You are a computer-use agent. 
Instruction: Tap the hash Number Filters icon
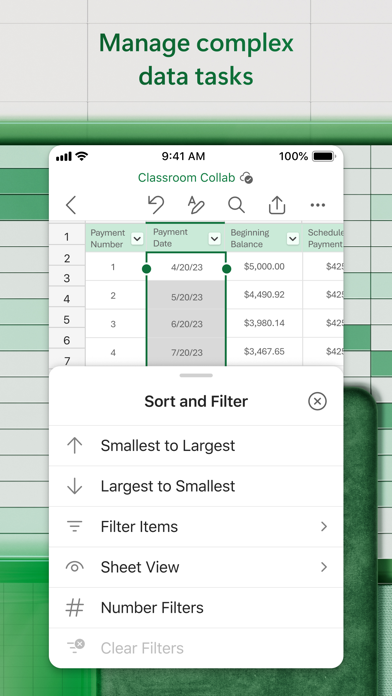coord(75,608)
